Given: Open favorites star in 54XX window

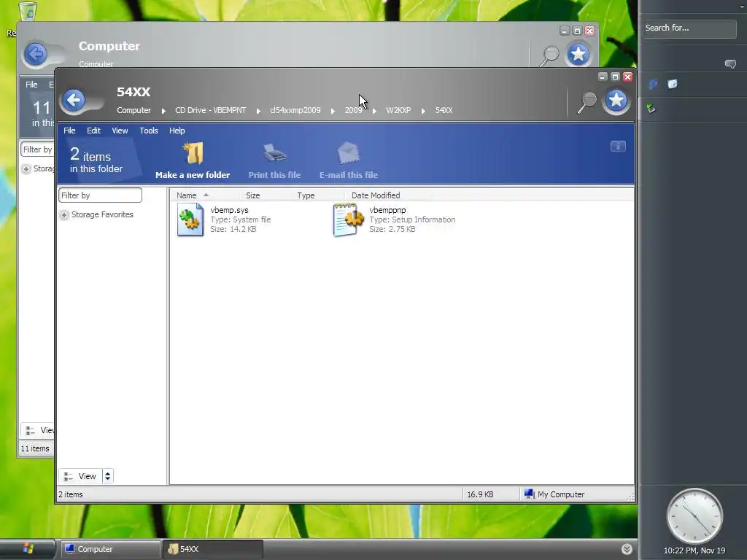Looking at the screenshot, I should coord(616,101).
